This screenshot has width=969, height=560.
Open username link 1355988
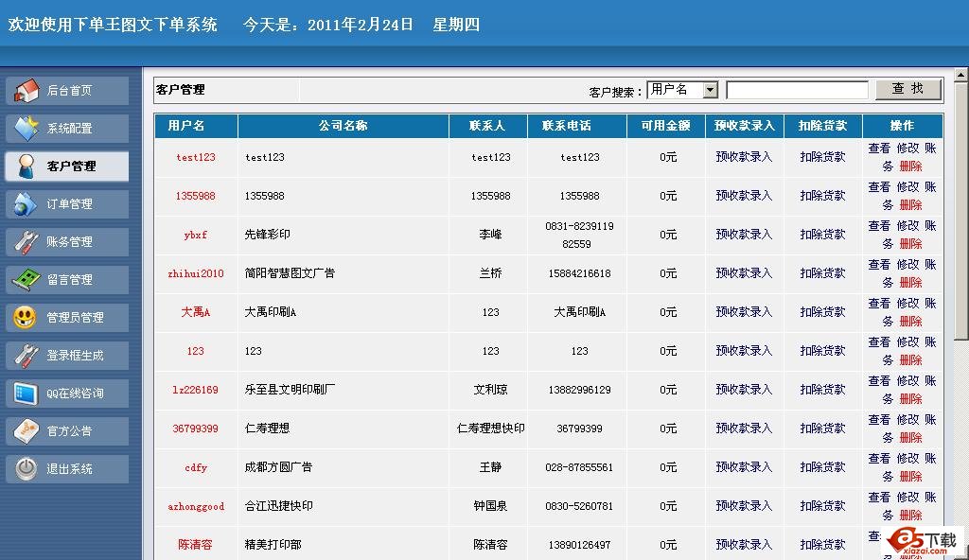[x=196, y=196]
